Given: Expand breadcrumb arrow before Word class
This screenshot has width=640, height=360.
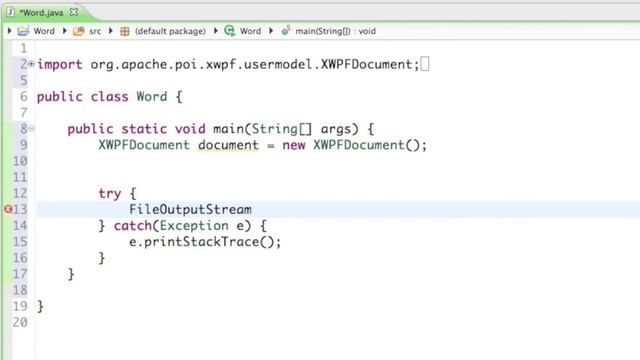Looking at the screenshot, I should click(216, 31).
